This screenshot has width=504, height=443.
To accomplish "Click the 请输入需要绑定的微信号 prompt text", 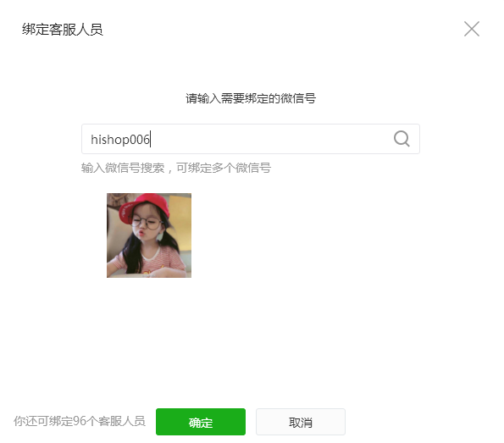I will (x=251, y=98).
